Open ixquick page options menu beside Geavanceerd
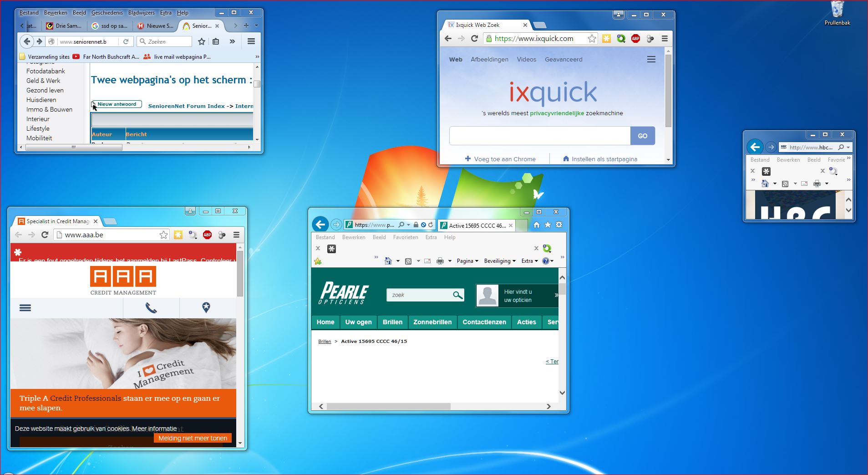Image resolution: width=868 pixels, height=475 pixels. click(651, 60)
